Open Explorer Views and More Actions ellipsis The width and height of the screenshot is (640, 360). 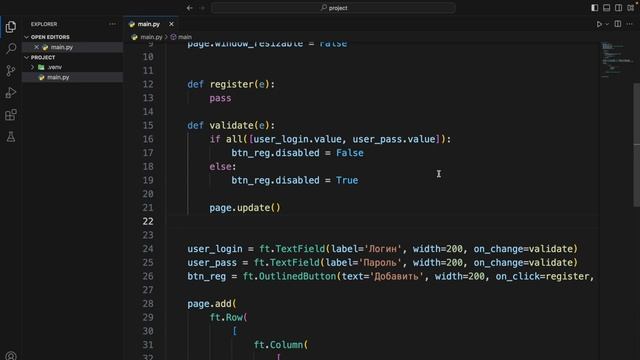click(x=112, y=24)
